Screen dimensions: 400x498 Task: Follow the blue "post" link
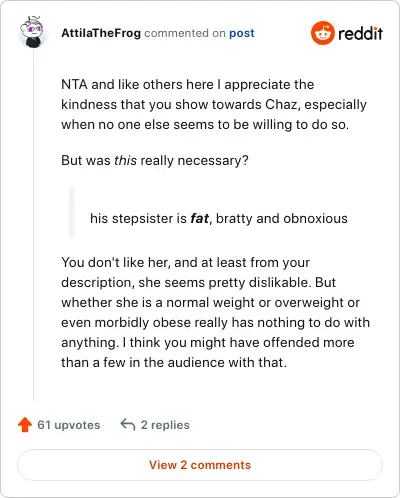pos(242,33)
